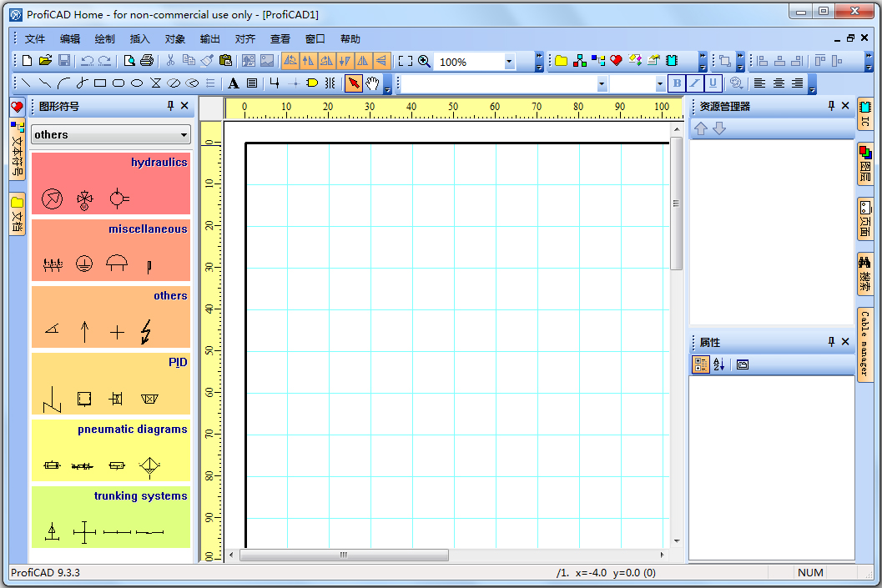Screen dimensions: 882x588
Task: Select the yellow logic gate symbol tool
Action: pyautogui.click(x=312, y=83)
